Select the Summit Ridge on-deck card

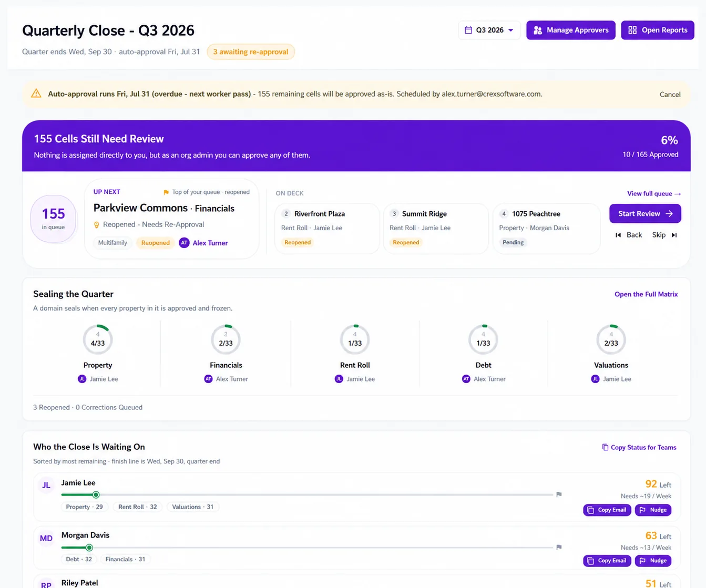click(x=435, y=229)
